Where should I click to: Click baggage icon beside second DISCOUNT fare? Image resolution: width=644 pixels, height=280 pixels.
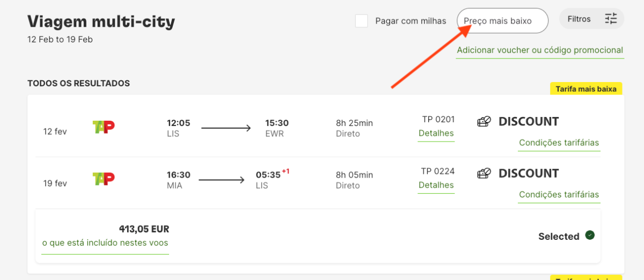click(x=484, y=173)
